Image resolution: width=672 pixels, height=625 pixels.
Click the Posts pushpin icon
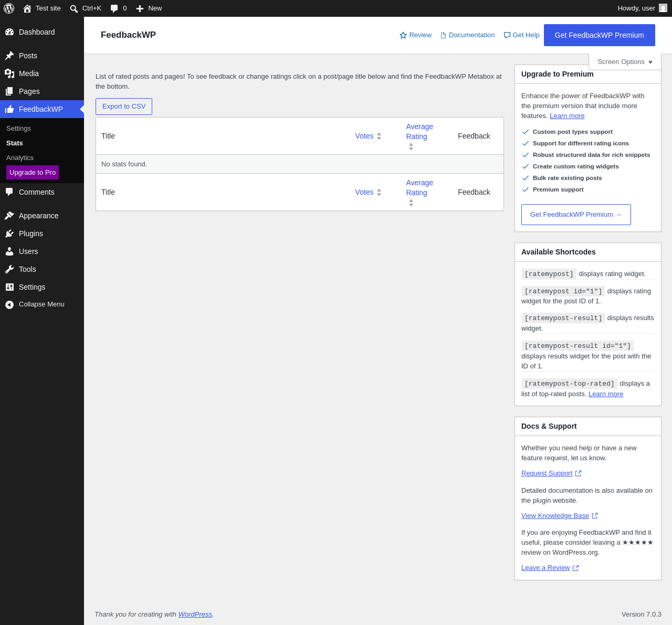[x=9, y=56]
